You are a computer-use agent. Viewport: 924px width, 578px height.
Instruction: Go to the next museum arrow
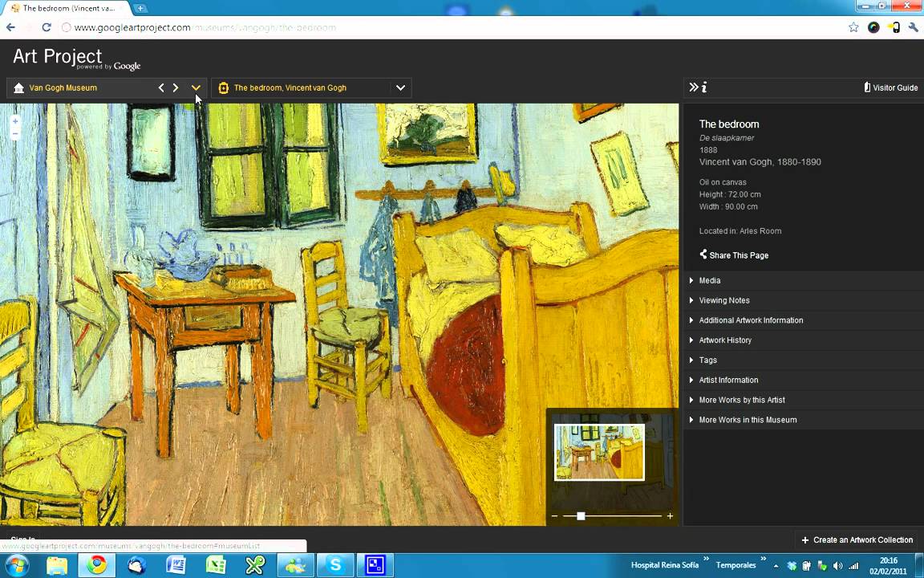(176, 88)
